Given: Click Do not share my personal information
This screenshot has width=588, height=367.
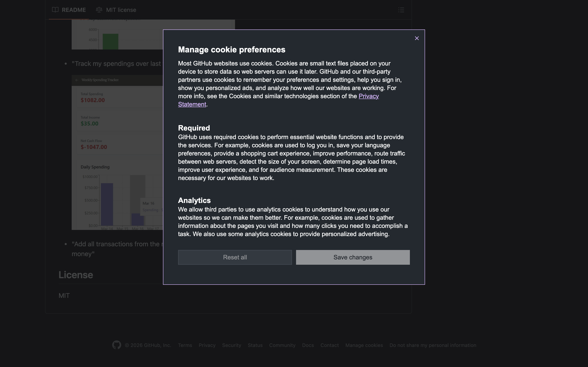Looking at the screenshot, I should click(x=433, y=345).
